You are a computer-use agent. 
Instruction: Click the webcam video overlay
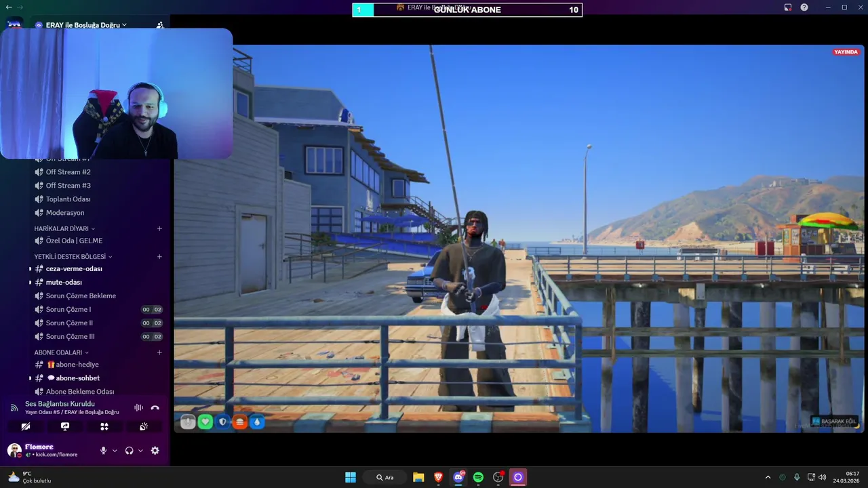coord(116,94)
